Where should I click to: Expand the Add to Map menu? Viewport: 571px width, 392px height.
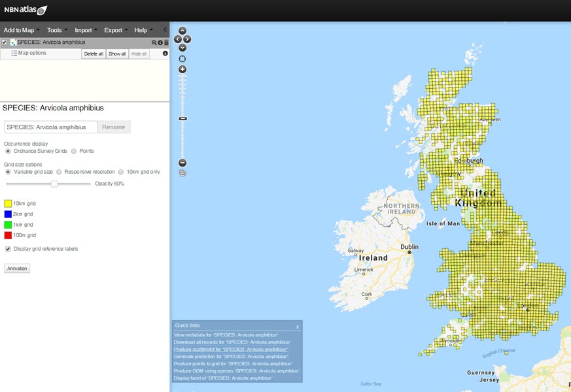[x=20, y=29]
